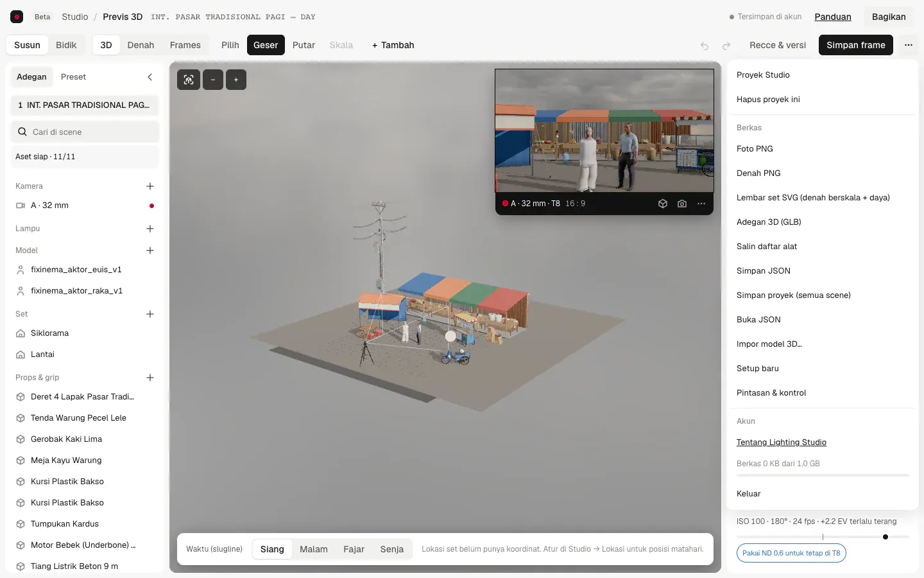924x578 pixels.
Task: Click the Cari di scene search field
Action: 85,132
